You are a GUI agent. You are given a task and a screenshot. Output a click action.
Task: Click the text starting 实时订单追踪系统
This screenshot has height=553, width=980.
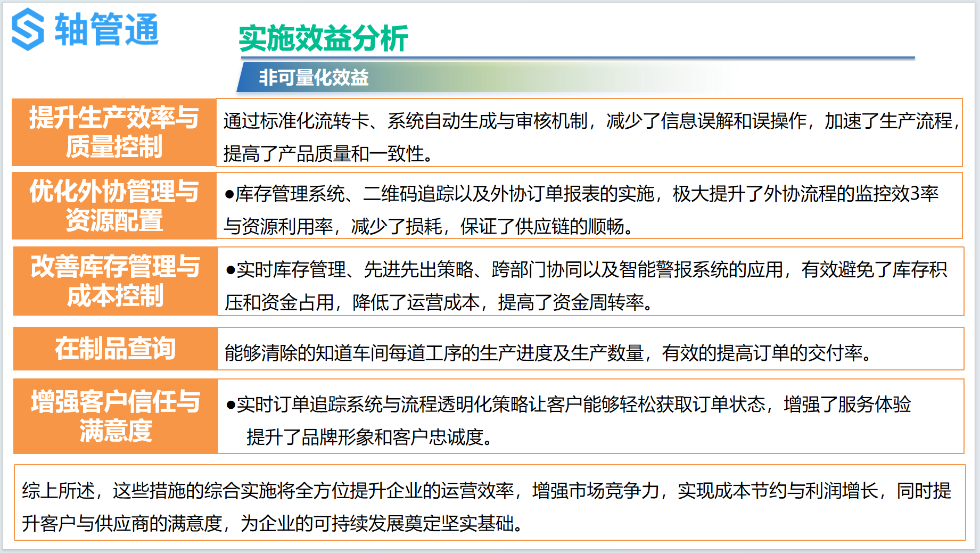(x=568, y=404)
